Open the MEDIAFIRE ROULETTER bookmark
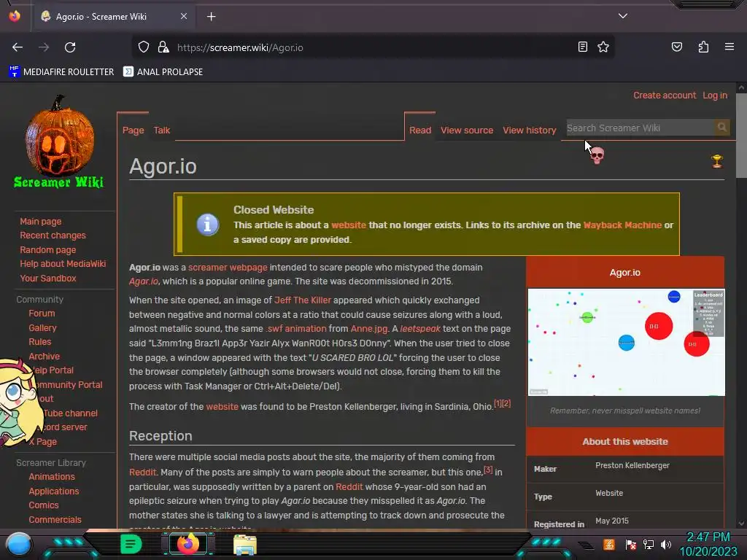This screenshot has width=747, height=560. pos(61,72)
